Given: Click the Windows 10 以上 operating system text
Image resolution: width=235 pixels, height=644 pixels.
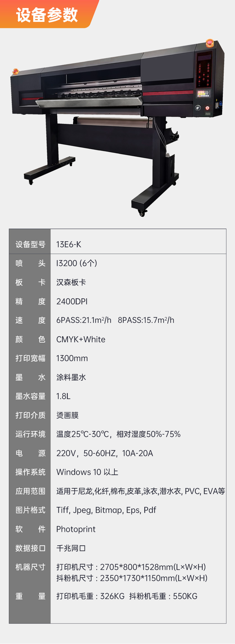Looking at the screenshot, I should click(87, 472).
